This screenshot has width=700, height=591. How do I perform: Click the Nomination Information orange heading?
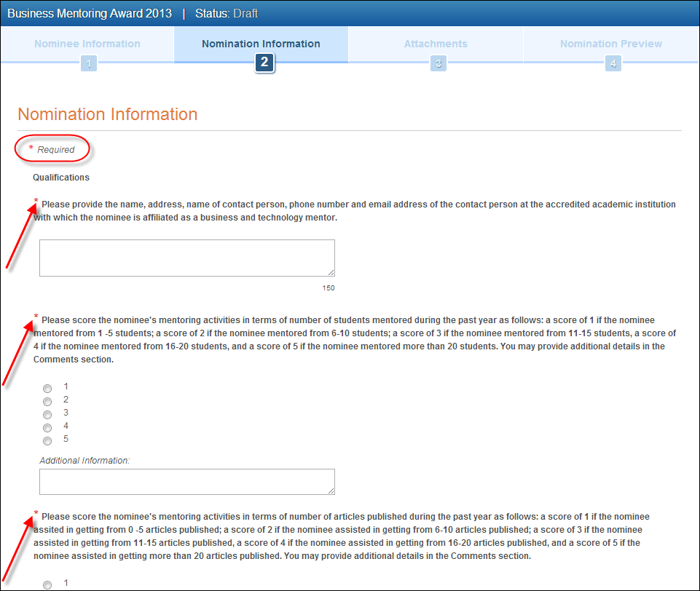pos(108,114)
